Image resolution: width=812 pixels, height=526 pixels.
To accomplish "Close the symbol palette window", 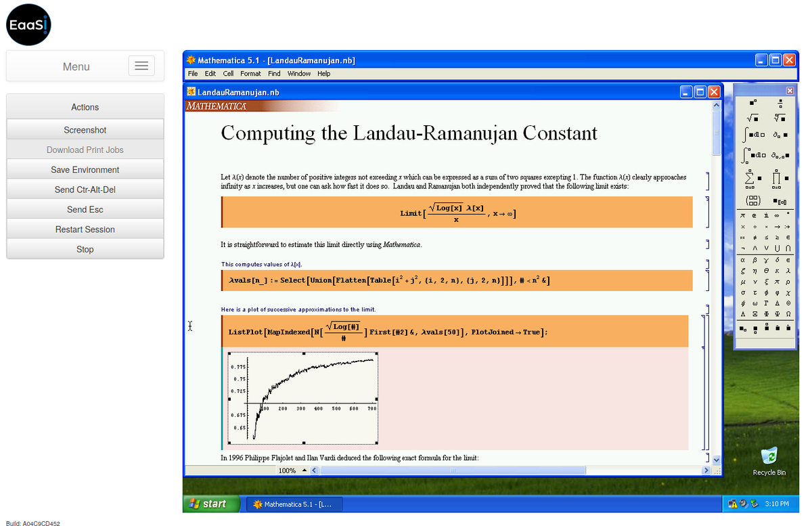I will pos(790,91).
